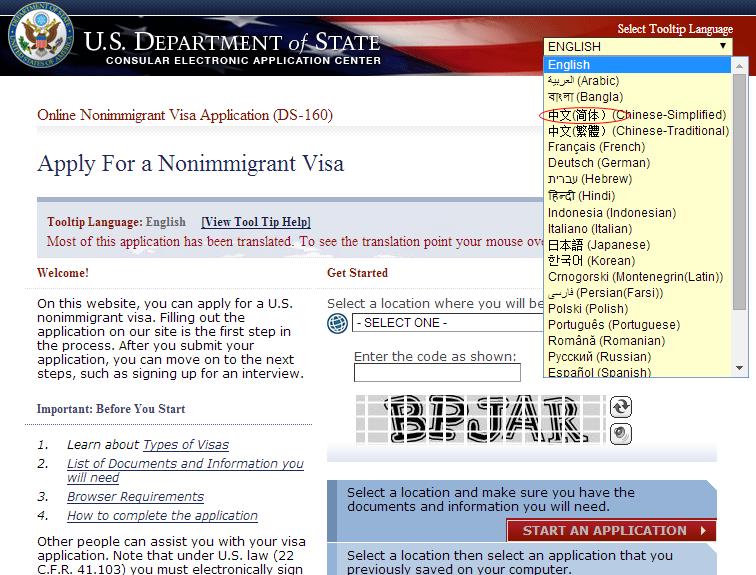Pick Italiano (Italian) from list
This screenshot has width=756, height=575.
(x=637, y=228)
